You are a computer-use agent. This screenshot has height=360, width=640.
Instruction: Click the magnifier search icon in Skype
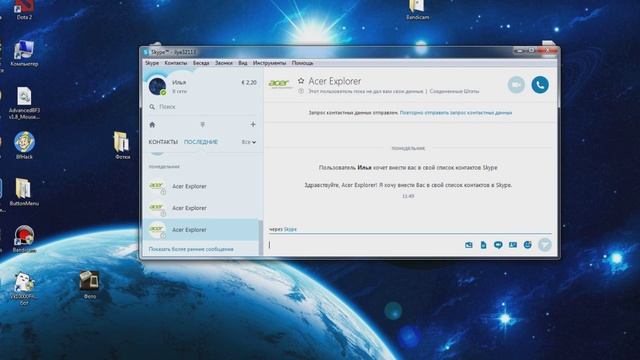tap(152, 107)
